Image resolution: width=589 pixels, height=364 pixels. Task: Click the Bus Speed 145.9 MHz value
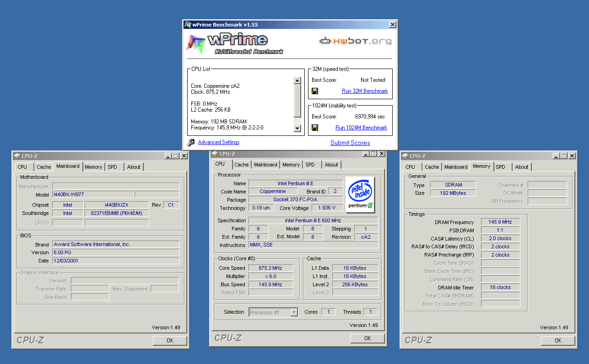[x=270, y=285]
